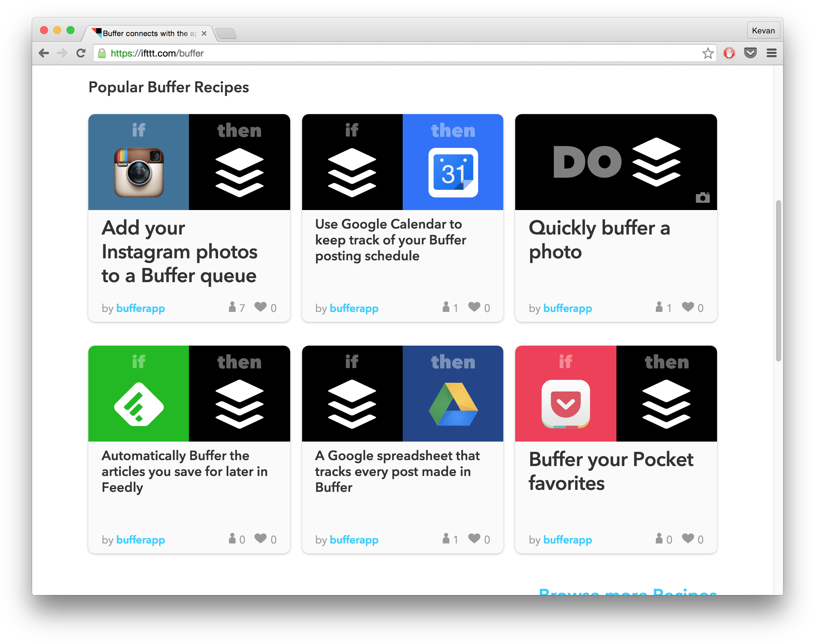This screenshot has width=815, height=644.
Task: Click the address bar URL field
Action: 264,53
